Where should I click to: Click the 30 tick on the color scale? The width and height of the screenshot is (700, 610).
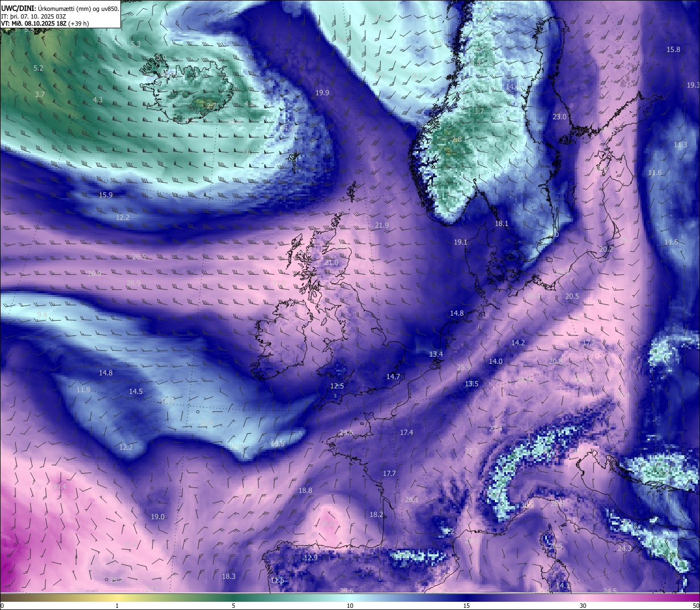coord(583,606)
